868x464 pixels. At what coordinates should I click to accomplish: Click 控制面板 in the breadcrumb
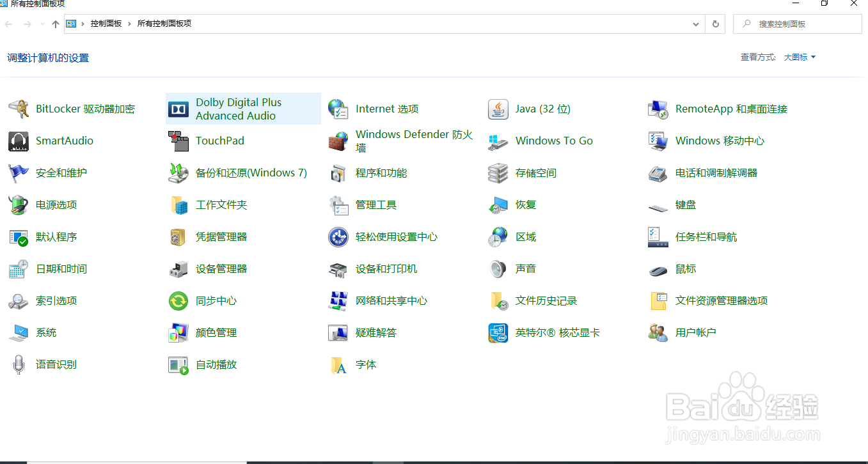[106, 24]
